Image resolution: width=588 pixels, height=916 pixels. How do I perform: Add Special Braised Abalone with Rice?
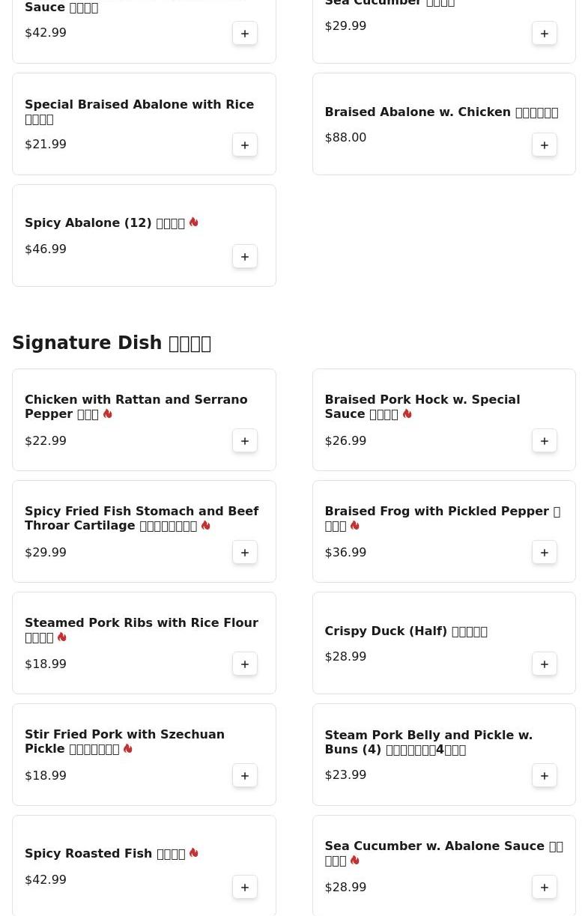(245, 145)
